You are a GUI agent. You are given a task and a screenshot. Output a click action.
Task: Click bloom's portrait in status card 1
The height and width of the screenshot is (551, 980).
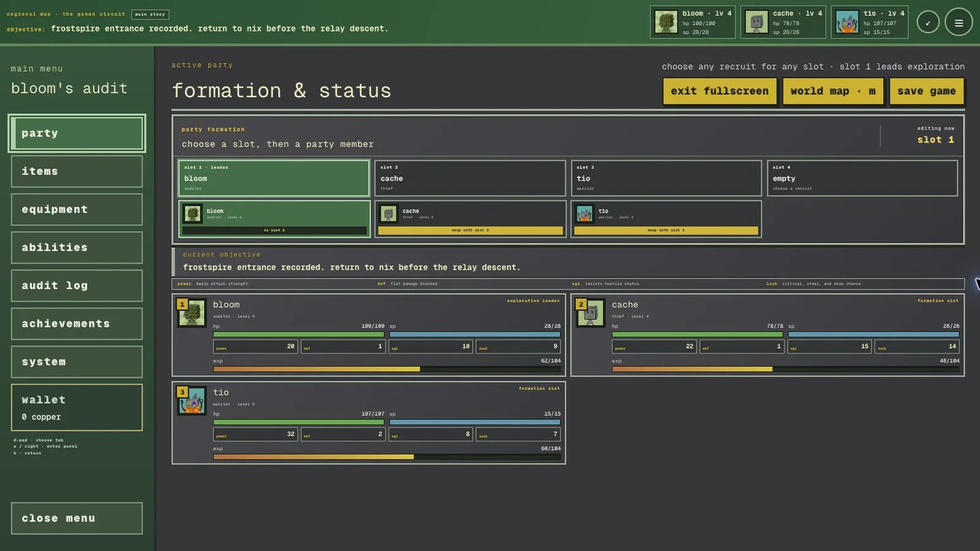pos(192,313)
